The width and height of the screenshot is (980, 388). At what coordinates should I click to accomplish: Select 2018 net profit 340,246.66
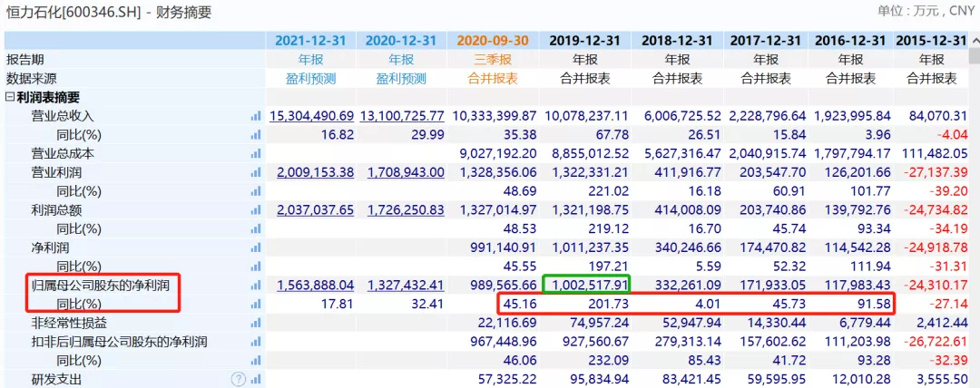coord(686,248)
